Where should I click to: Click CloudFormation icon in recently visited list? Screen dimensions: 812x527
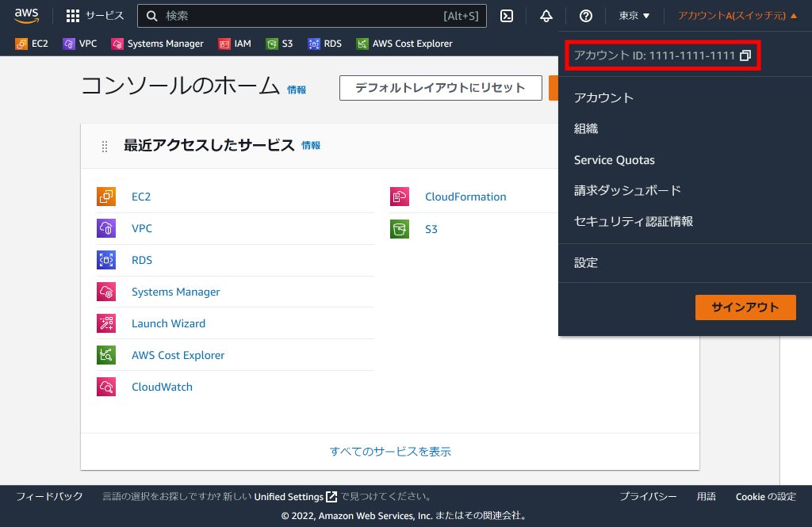click(x=400, y=197)
